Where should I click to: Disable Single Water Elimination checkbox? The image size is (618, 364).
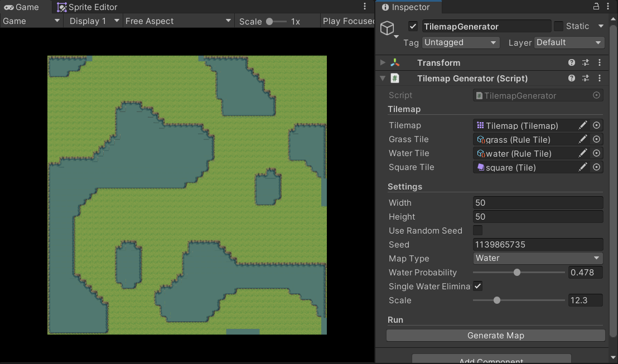pos(477,287)
